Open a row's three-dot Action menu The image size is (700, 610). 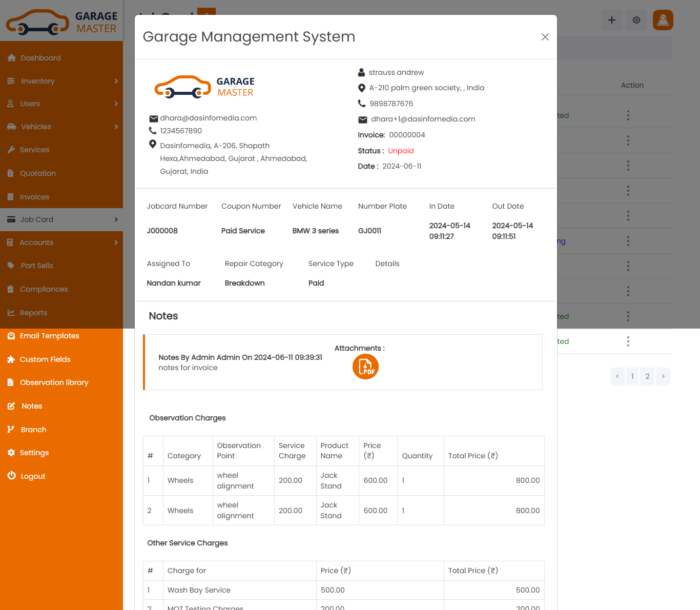[628, 115]
